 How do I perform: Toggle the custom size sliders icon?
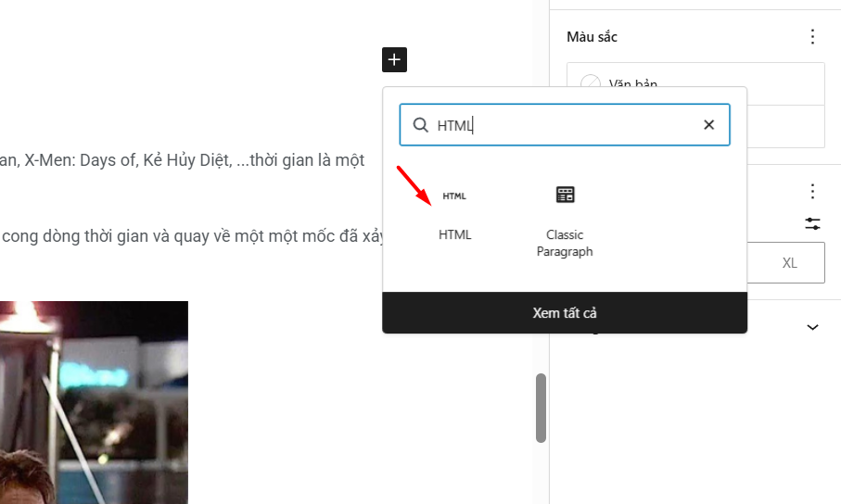click(x=812, y=223)
